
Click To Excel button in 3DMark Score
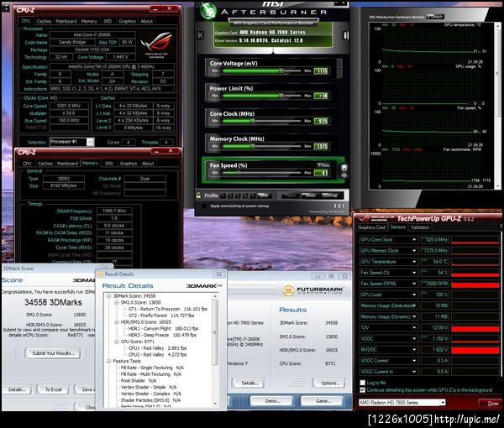click(53, 389)
